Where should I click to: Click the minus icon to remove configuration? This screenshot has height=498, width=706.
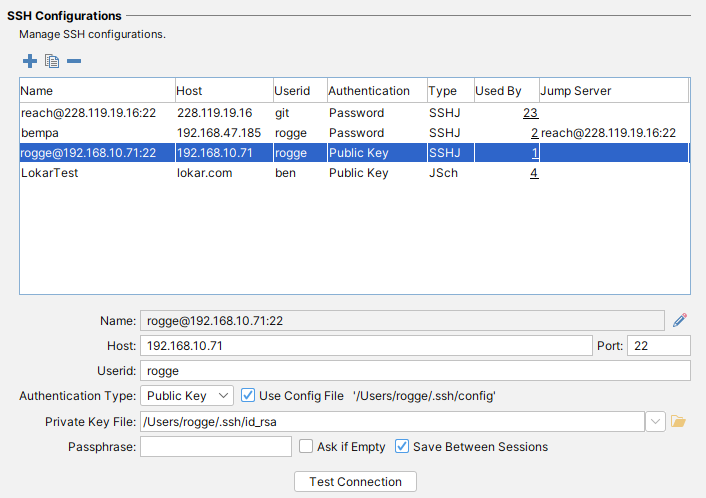tap(74, 62)
